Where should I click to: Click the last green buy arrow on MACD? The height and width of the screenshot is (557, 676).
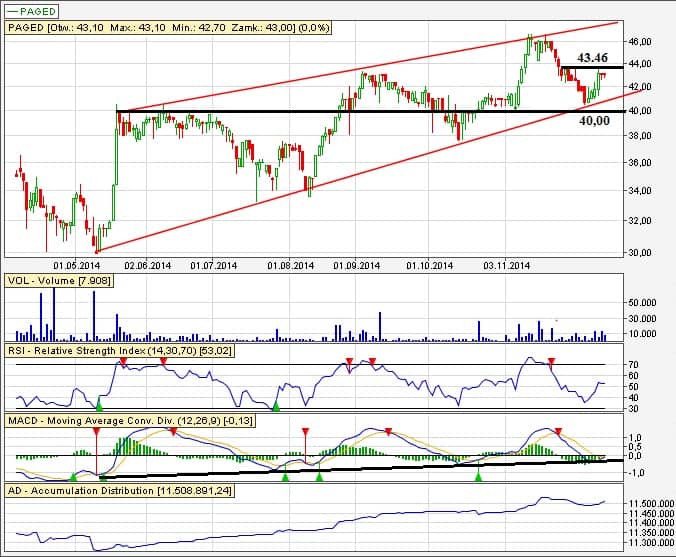coord(478,477)
